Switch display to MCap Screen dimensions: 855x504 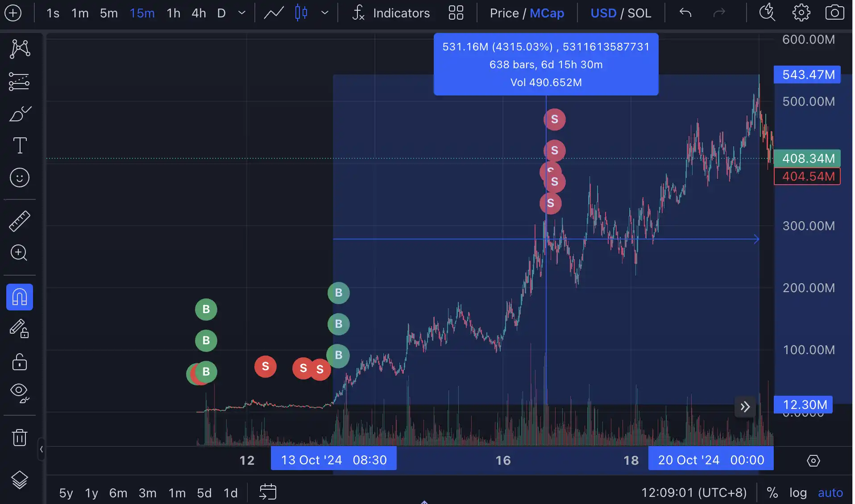[x=547, y=13]
